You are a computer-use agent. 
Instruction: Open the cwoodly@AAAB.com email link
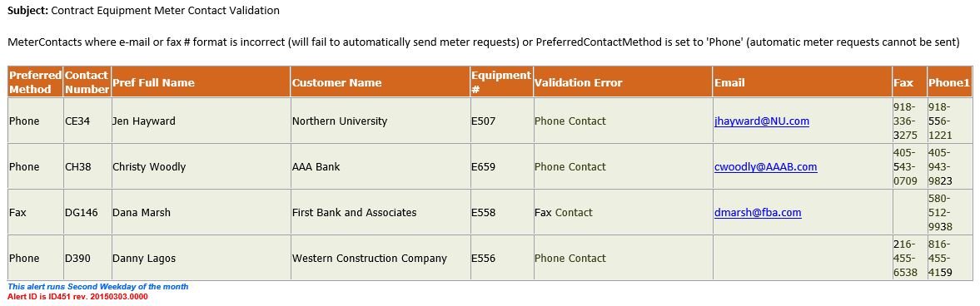pyautogui.click(x=766, y=167)
